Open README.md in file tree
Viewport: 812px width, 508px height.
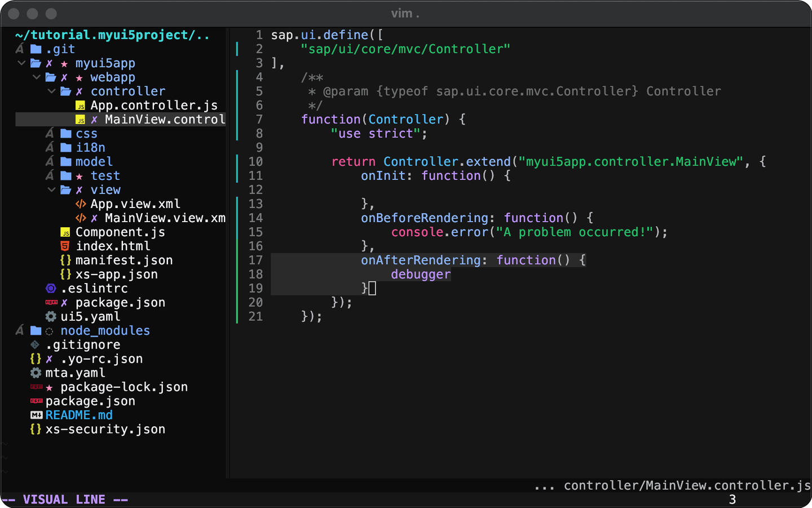tap(79, 416)
